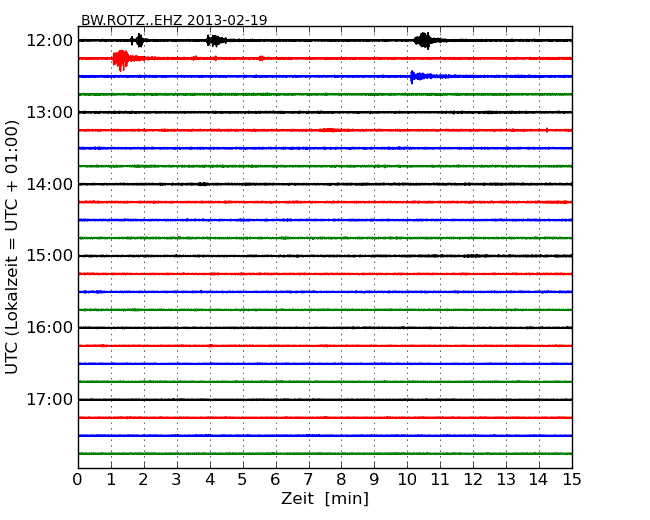Click x-axis tick label 11
Screen dimensions: 650x520
(440, 480)
